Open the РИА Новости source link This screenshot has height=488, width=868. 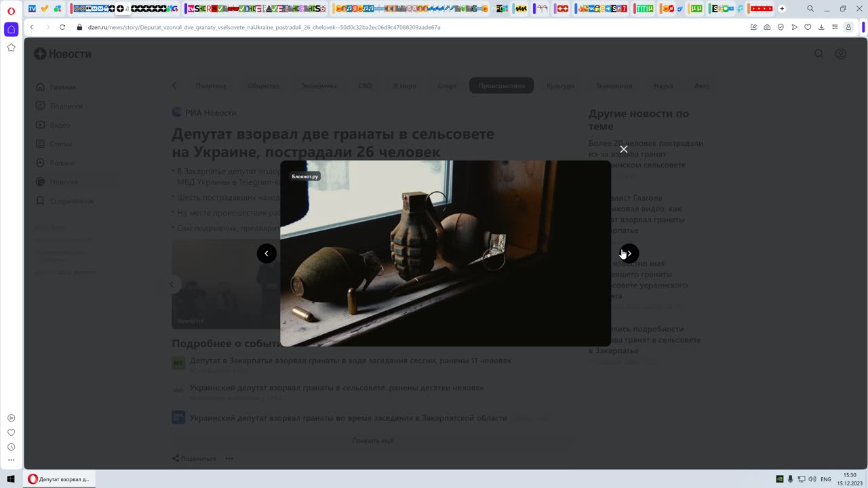[x=204, y=113]
